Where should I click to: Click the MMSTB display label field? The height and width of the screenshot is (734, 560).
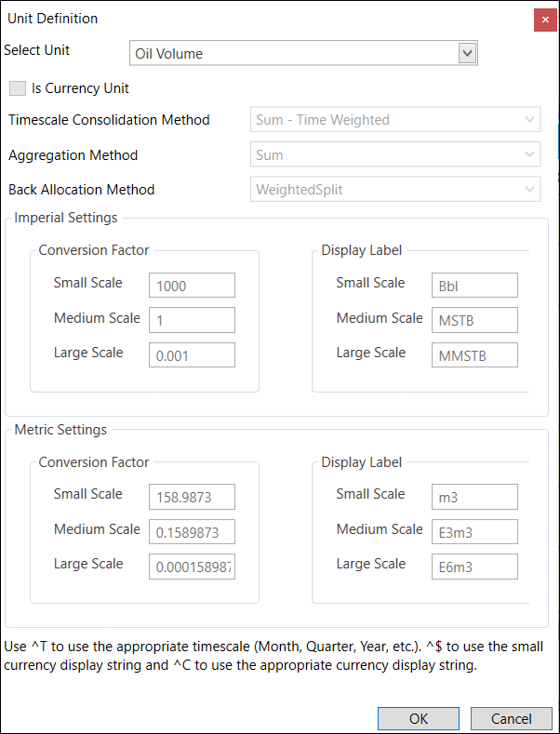point(474,355)
